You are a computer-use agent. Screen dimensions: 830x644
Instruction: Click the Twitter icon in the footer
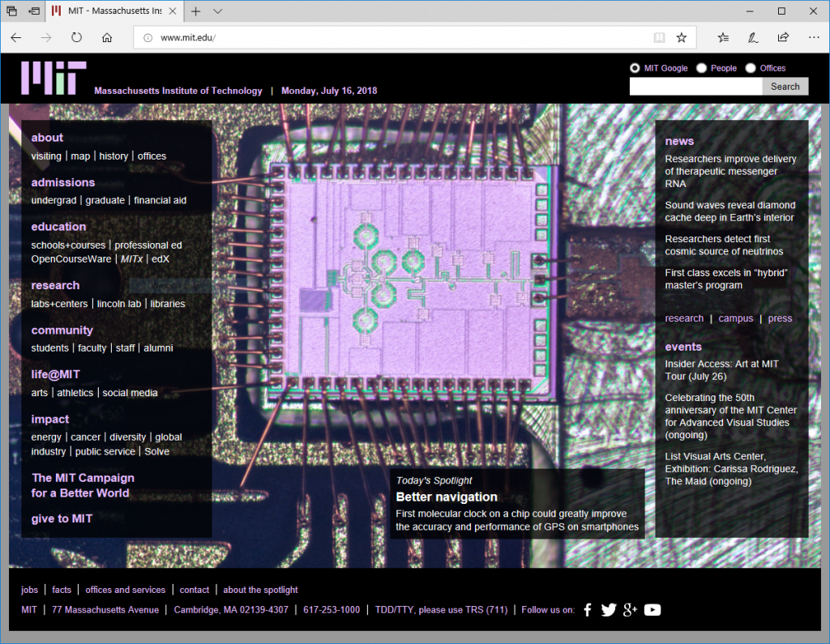(x=609, y=609)
